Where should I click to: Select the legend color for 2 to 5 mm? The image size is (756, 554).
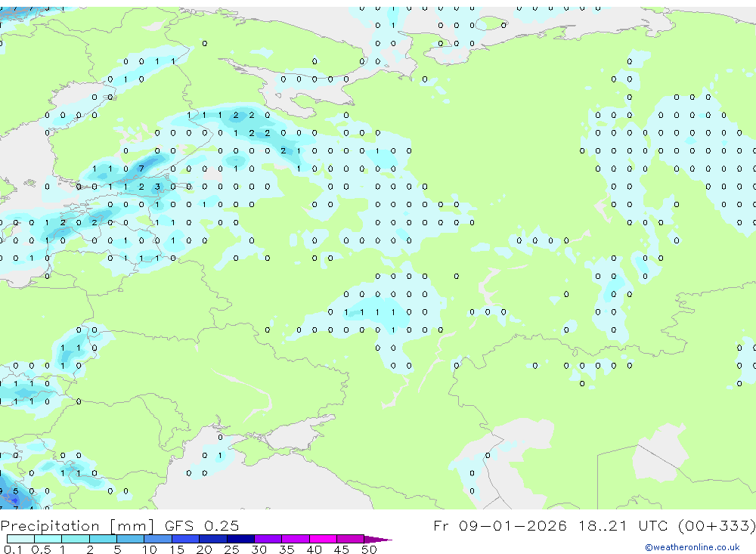click(103, 539)
